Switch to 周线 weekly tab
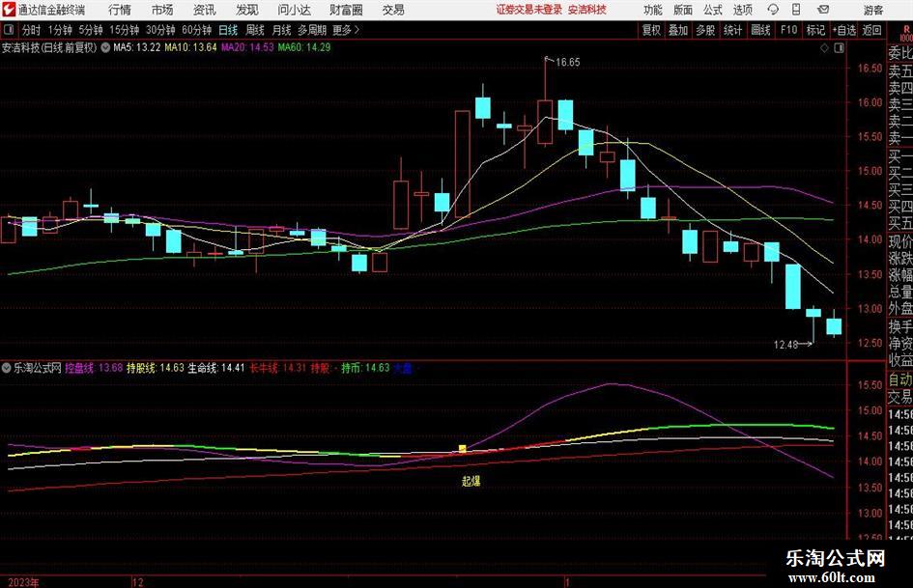Viewport: 913px width, 588px height. [x=254, y=30]
